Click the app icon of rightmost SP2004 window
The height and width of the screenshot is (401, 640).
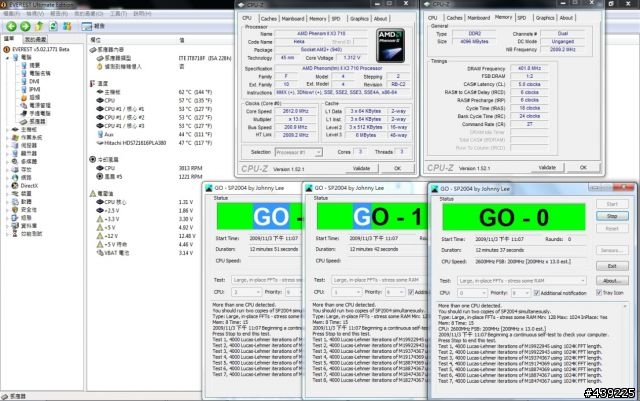(x=435, y=189)
